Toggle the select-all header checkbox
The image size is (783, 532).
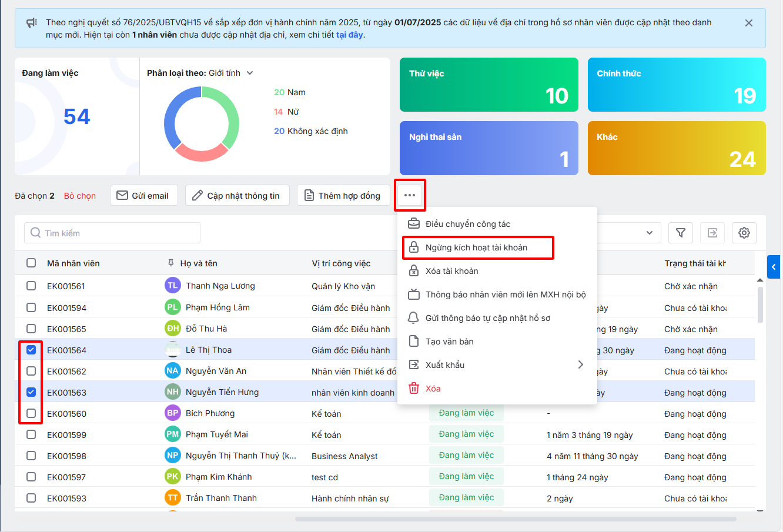click(x=31, y=263)
